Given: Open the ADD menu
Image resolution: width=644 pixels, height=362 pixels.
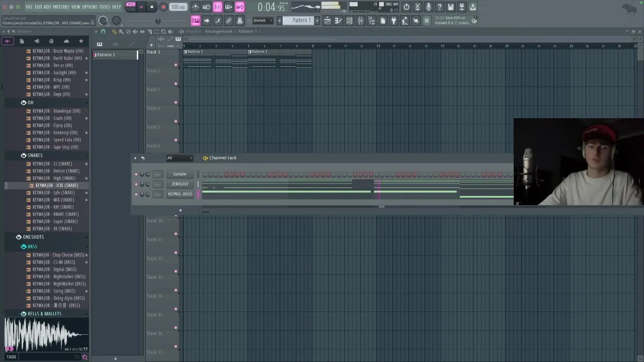Looking at the screenshot, I should pyautogui.click(x=47, y=7).
